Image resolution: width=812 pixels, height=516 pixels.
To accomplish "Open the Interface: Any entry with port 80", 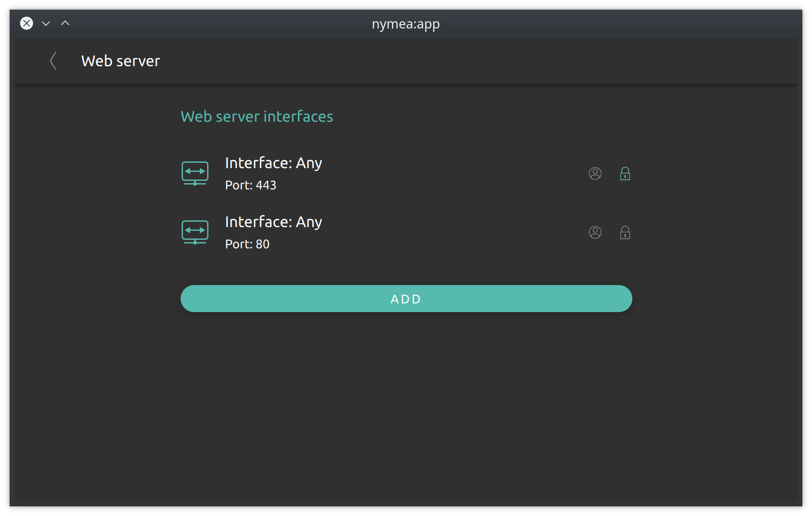I will [406, 232].
